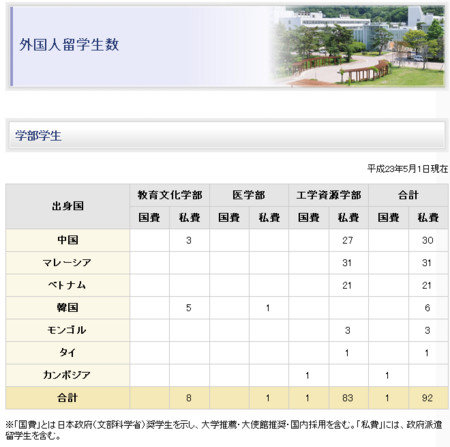Click the campus photo in the banner
The width and height of the screenshot is (450, 447).
(358, 46)
